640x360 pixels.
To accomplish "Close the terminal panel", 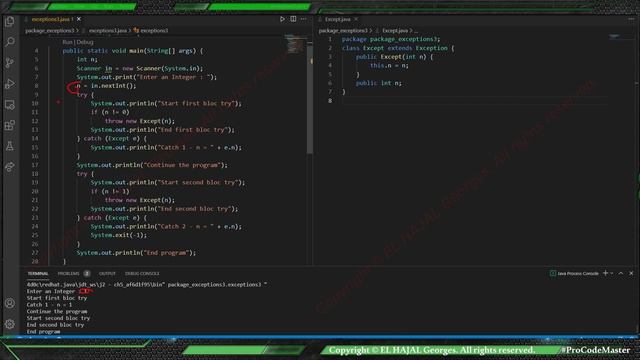I will point(631,273).
